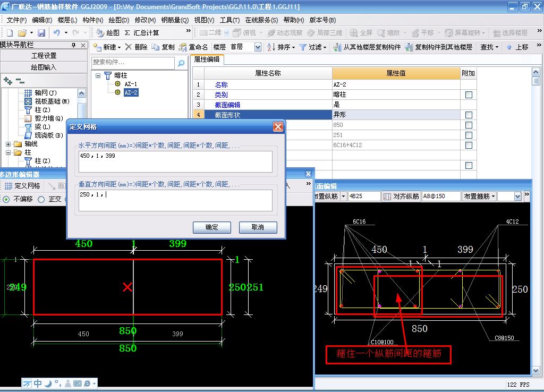Close the 多边形编辑器 window

[x=308, y=174]
